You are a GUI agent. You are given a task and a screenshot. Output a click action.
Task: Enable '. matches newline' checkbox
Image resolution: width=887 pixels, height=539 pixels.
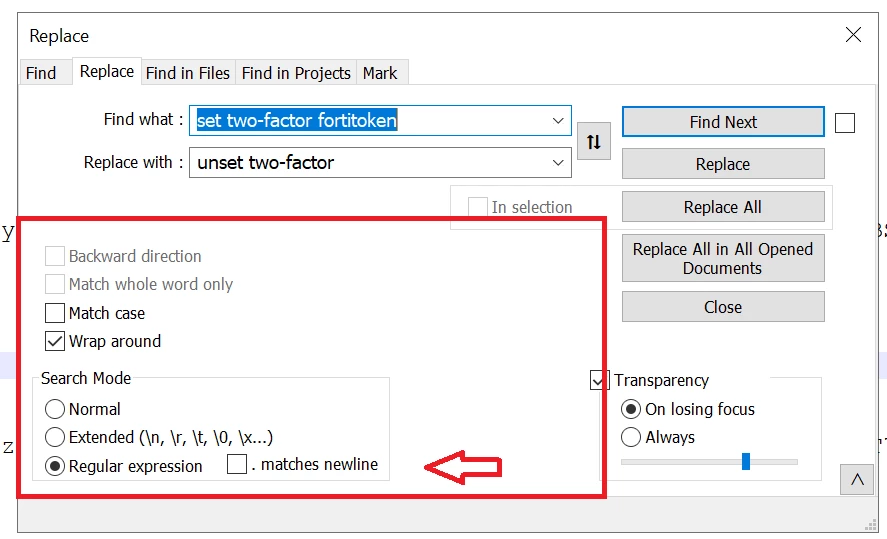[236, 464]
